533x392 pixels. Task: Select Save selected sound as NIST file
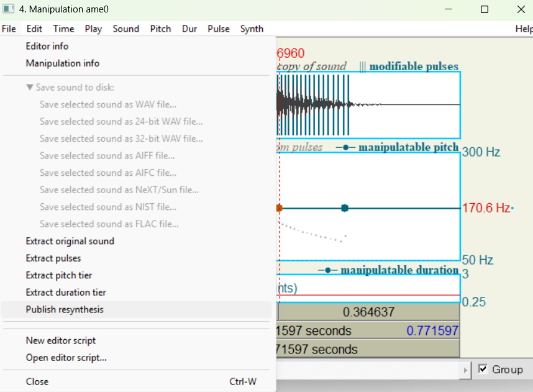(136, 207)
